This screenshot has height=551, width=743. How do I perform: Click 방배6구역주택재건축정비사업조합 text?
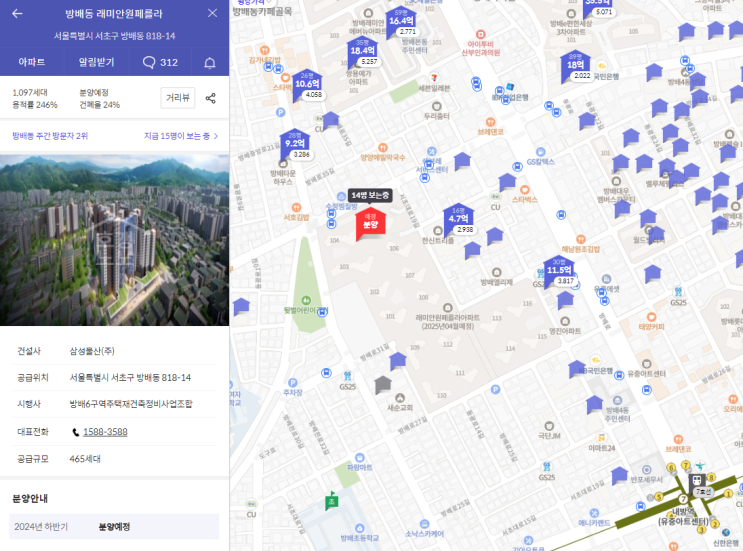[x=131, y=404]
